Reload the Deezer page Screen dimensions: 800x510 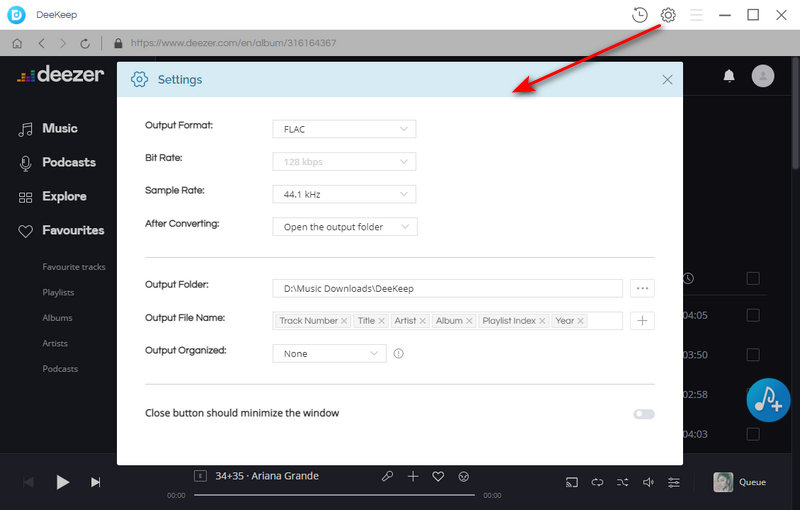tap(85, 43)
